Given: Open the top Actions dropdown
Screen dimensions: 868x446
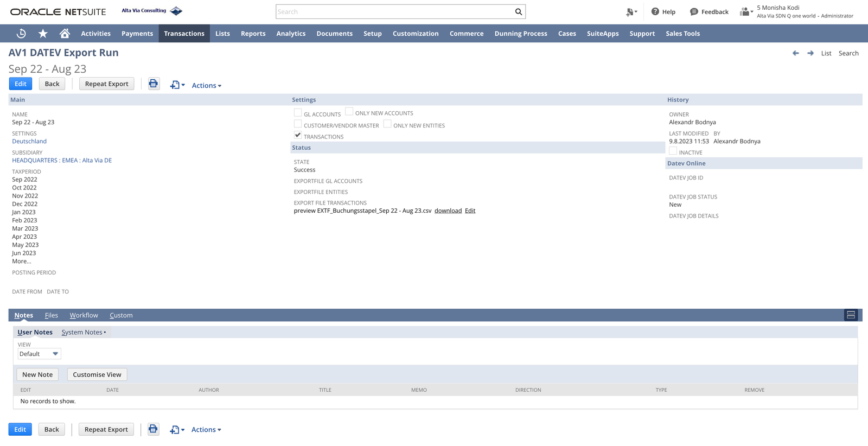Looking at the screenshot, I should [x=207, y=86].
